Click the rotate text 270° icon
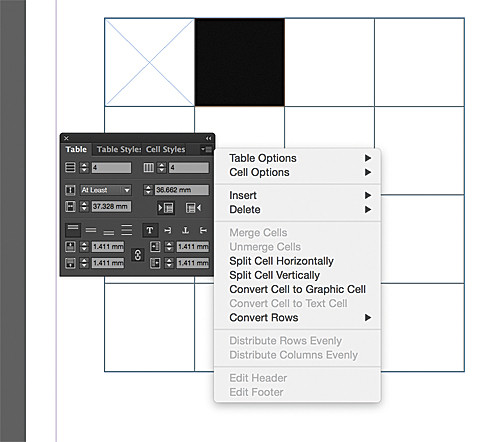 coord(203,230)
